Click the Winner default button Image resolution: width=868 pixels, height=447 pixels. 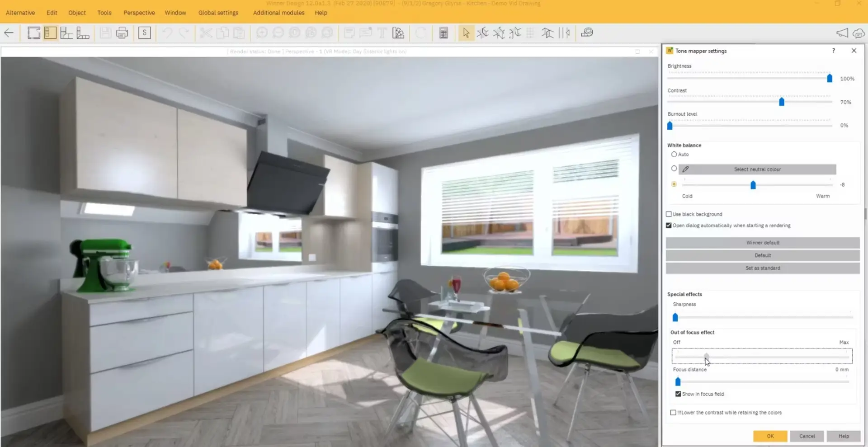[762, 243]
